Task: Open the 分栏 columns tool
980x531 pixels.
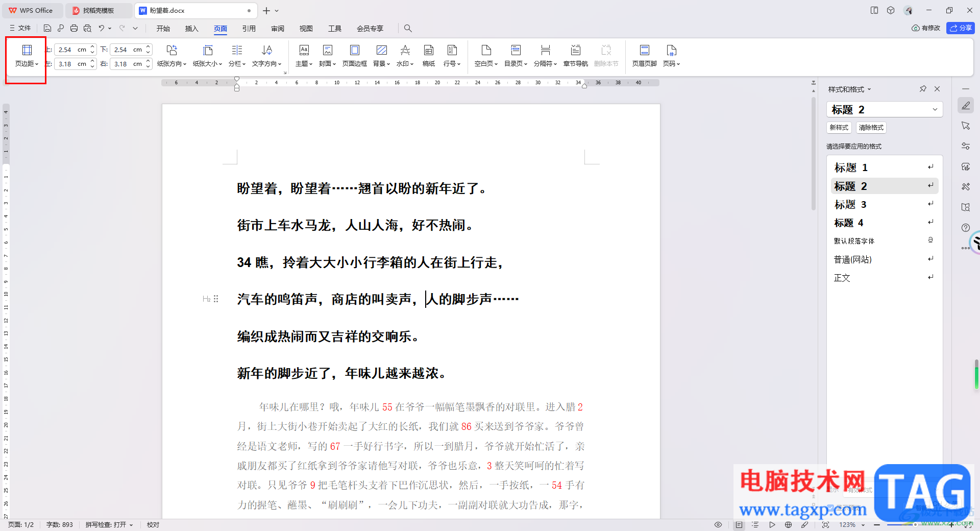Action: coord(237,56)
